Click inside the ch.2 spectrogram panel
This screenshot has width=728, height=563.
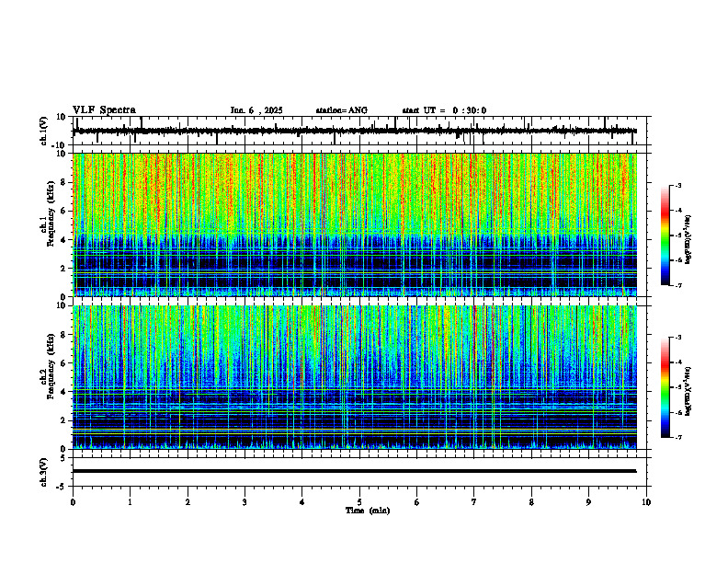355,377
